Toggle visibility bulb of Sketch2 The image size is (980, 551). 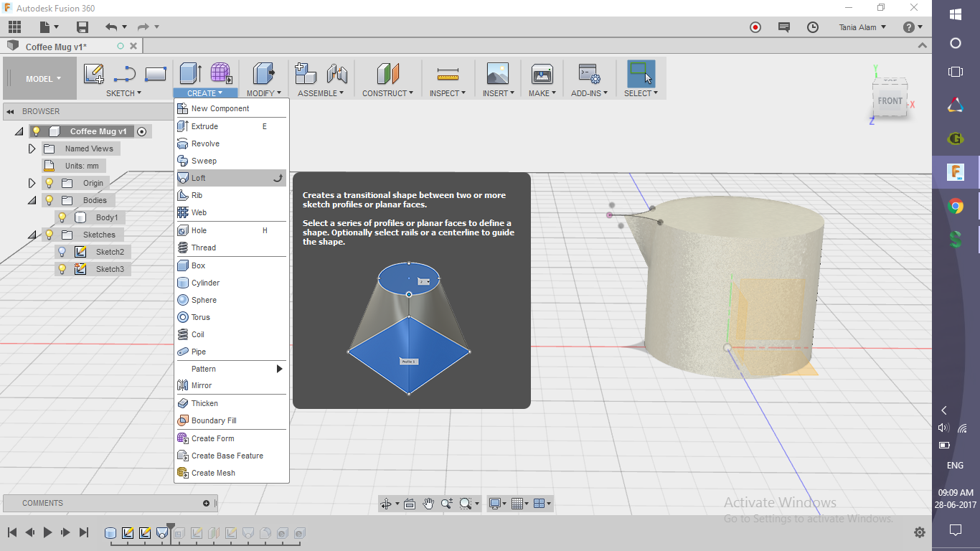[62, 252]
